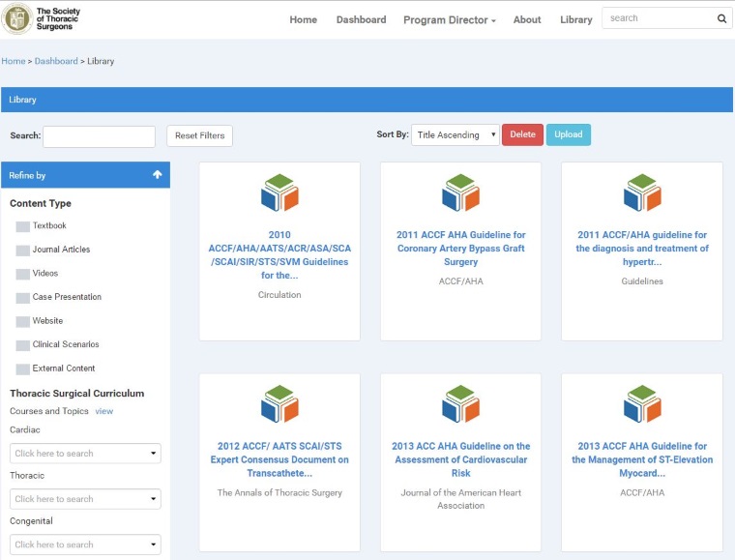Open the Program Director menu
This screenshot has height=560, width=735.
[449, 19]
